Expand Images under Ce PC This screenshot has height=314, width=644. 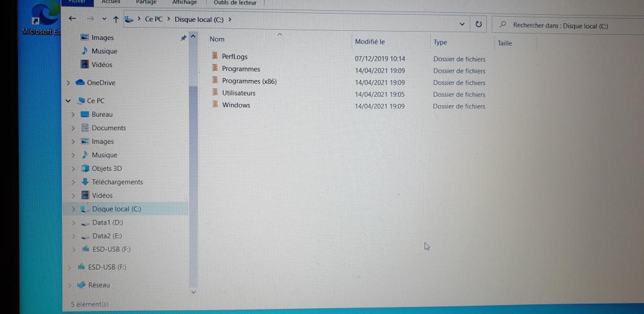coord(73,141)
